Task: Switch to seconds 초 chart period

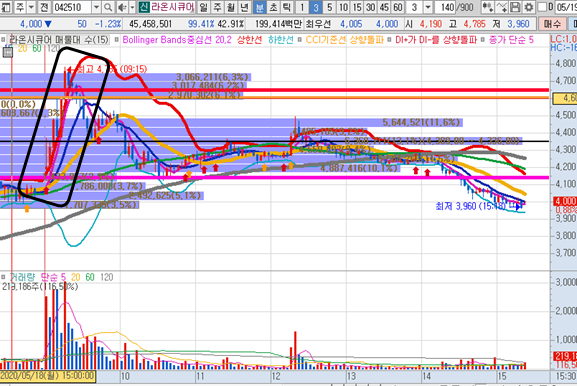Action: click(273, 7)
